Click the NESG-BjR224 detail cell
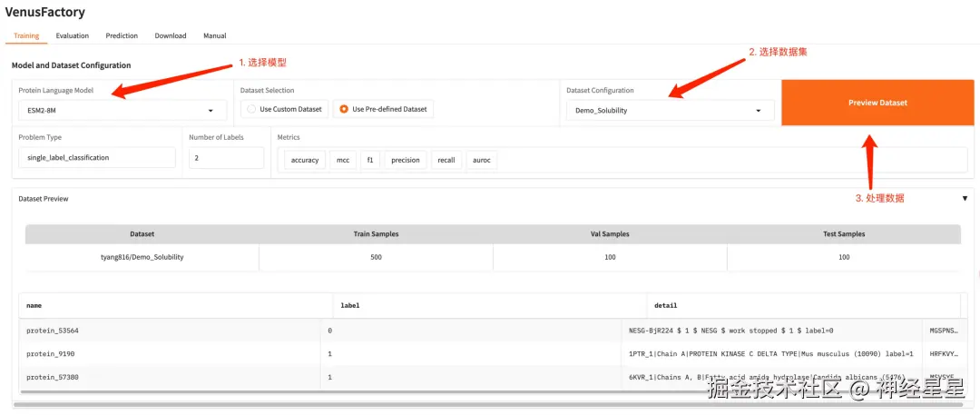Screen dimensions: 980x415 (x=771, y=330)
